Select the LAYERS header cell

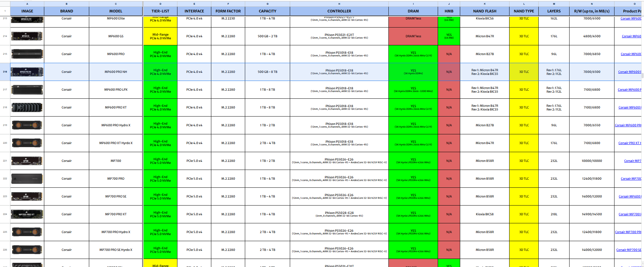click(554, 11)
